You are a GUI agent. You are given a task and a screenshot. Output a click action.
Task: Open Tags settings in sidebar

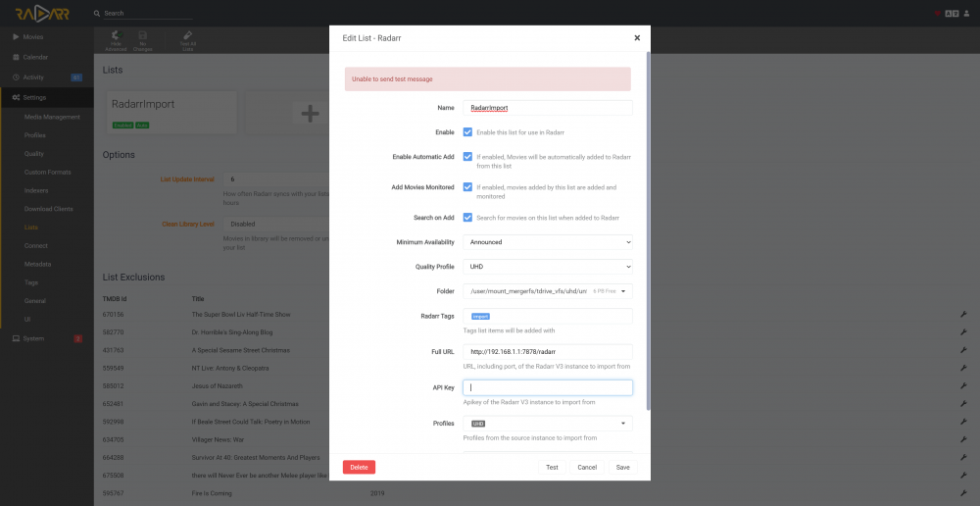(x=31, y=282)
